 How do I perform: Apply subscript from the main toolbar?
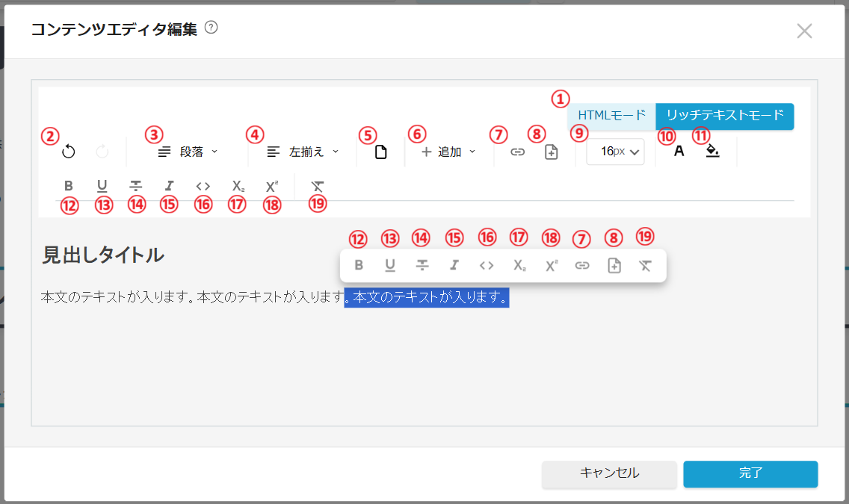[238, 186]
